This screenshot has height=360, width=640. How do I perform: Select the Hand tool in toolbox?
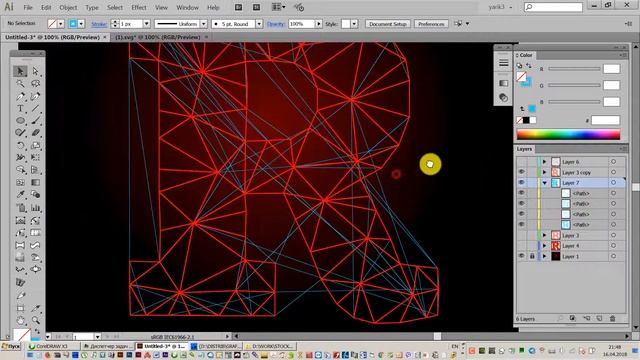(x=20, y=320)
